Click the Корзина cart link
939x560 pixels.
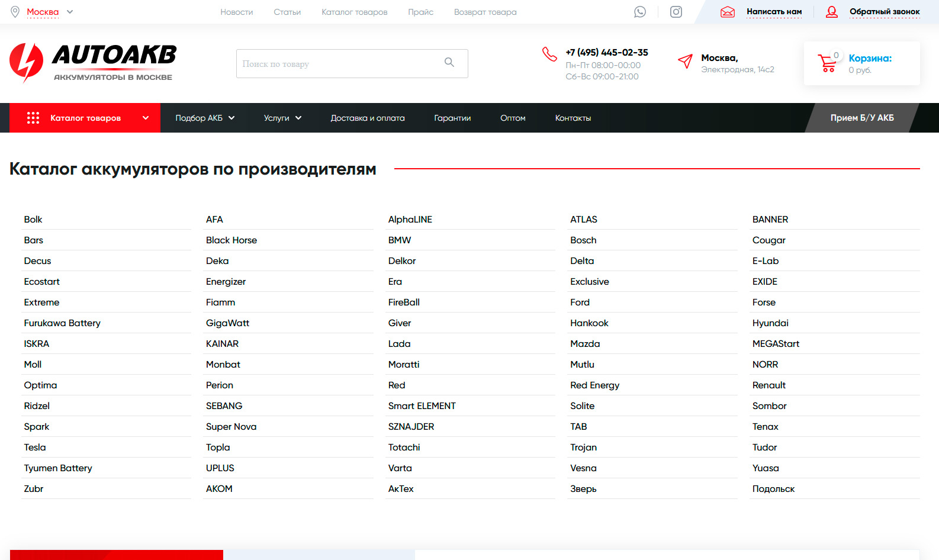870,58
